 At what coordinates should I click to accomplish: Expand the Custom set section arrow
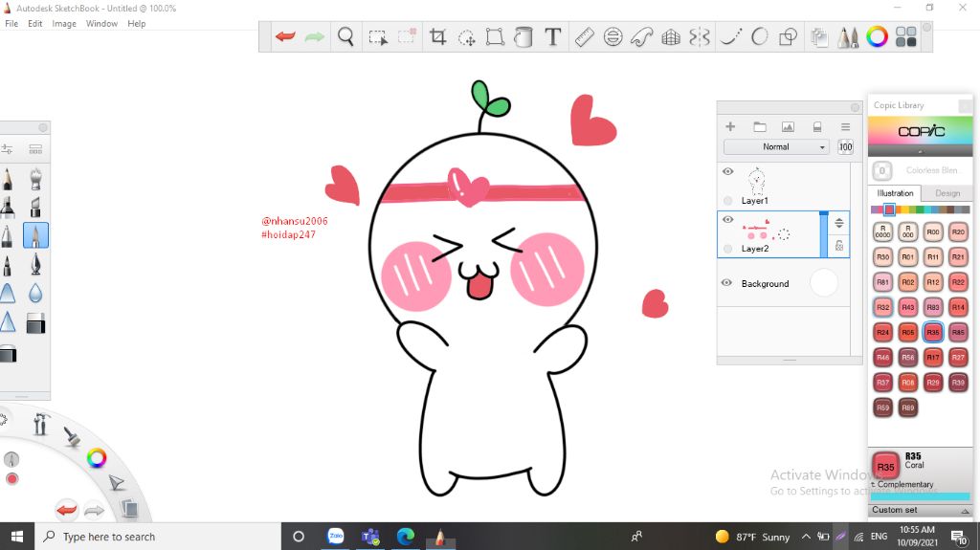[965, 511]
